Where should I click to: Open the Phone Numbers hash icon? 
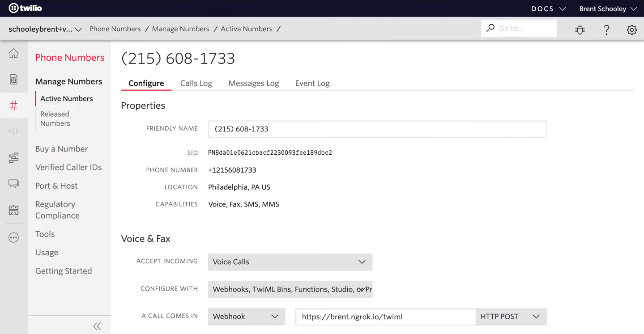(x=13, y=106)
